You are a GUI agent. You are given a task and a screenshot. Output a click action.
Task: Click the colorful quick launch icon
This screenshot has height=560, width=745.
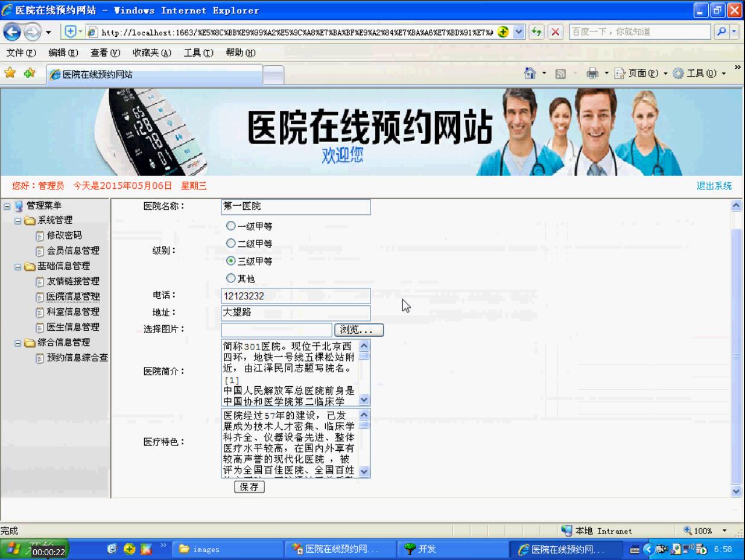[x=145, y=549]
